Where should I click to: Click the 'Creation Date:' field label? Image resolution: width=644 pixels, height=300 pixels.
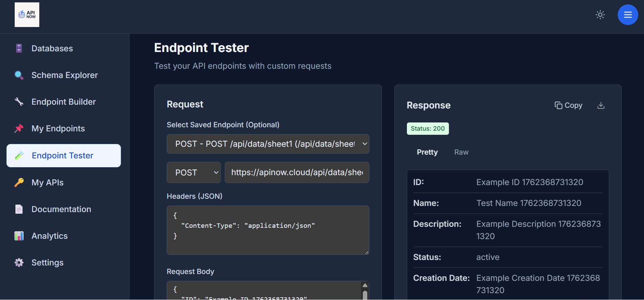[x=441, y=278]
